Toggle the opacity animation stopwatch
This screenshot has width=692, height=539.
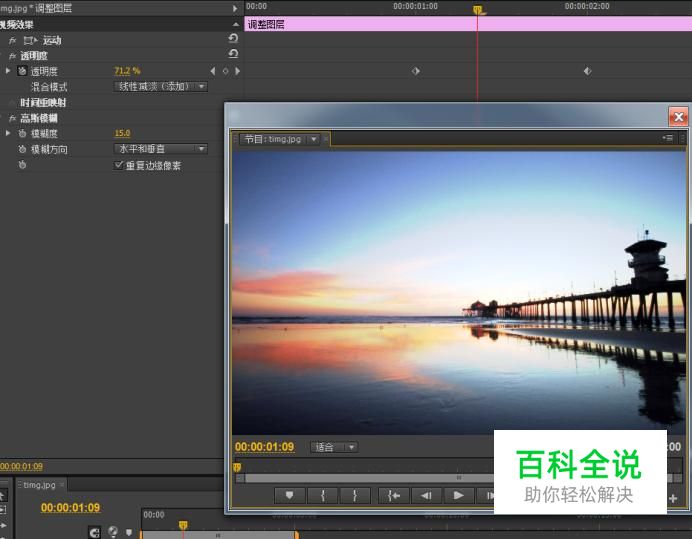point(22,71)
